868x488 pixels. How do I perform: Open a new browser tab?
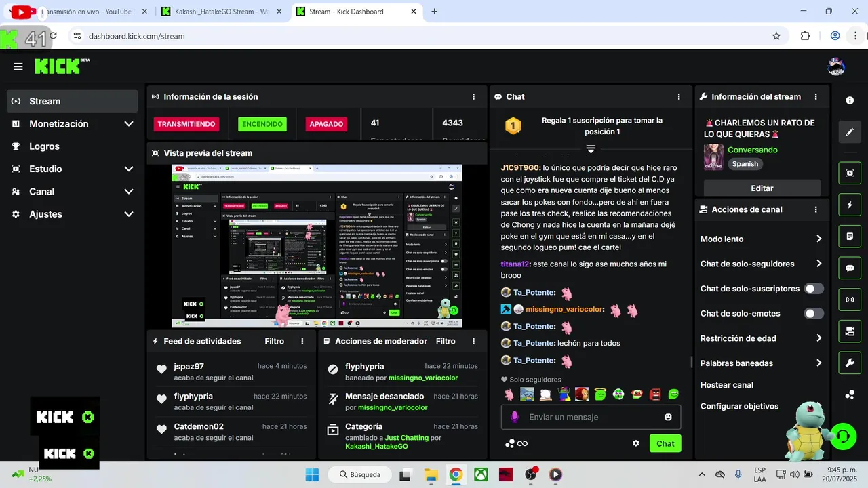click(435, 12)
